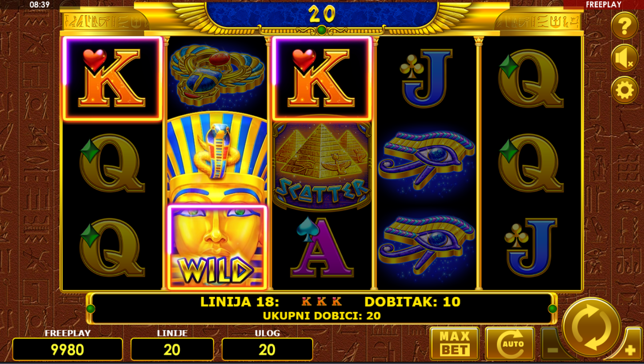The height and width of the screenshot is (364, 644).
Task: Click the scarab beetle symbol
Action: click(217, 73)
